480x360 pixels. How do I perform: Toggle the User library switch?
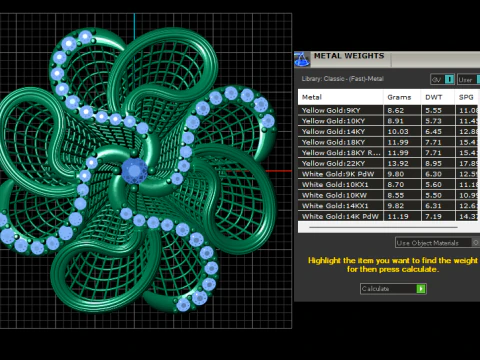tap(478, 79)
